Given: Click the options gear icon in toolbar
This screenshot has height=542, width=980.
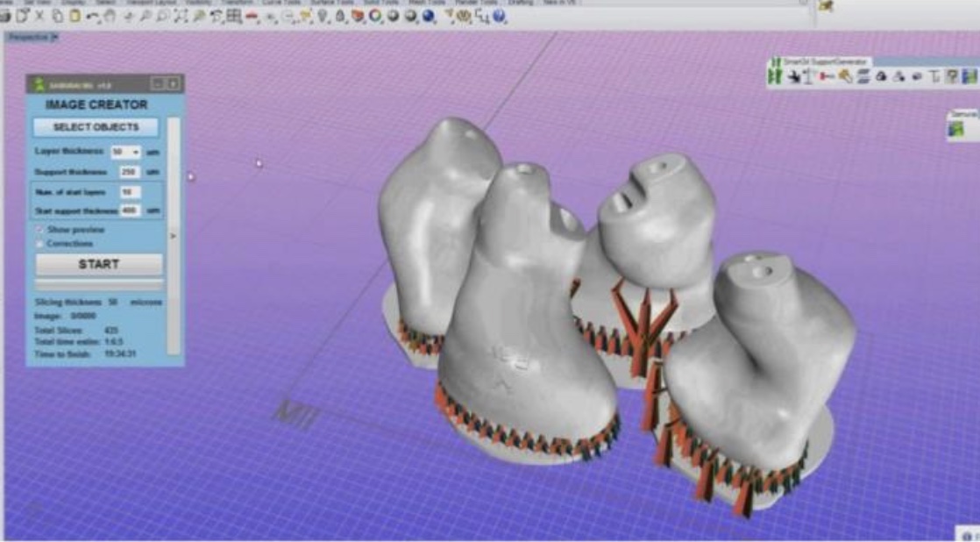Looking at the screenshot, I should (x=464, y=18).
